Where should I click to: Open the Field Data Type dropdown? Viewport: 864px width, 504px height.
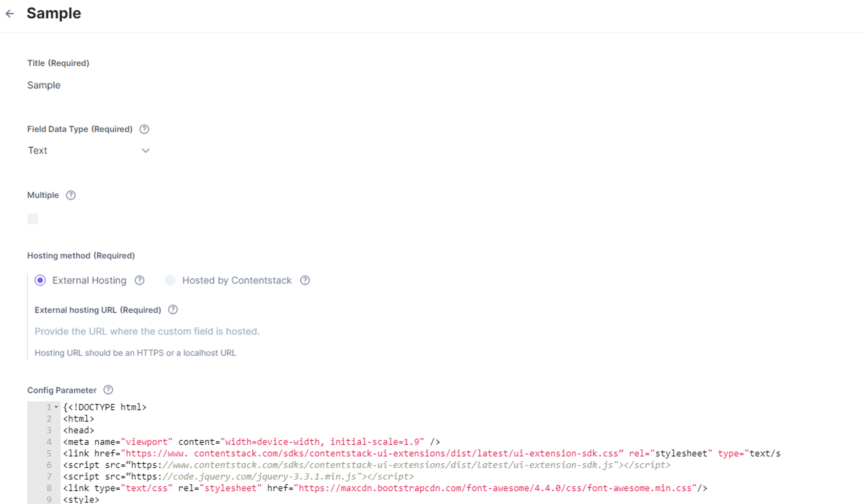pyautogui.click(x=89, y=150)
